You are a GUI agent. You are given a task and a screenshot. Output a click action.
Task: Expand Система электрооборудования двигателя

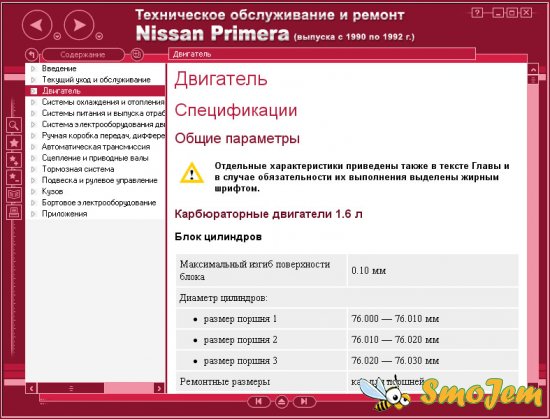pyautogui.click(x=33, y=124)
